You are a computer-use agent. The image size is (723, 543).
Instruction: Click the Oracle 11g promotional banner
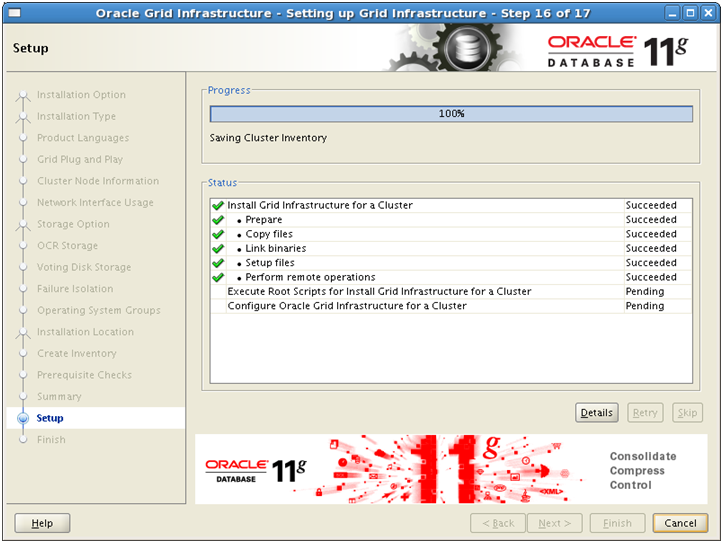pyautogui.click(x=451, y=469)
